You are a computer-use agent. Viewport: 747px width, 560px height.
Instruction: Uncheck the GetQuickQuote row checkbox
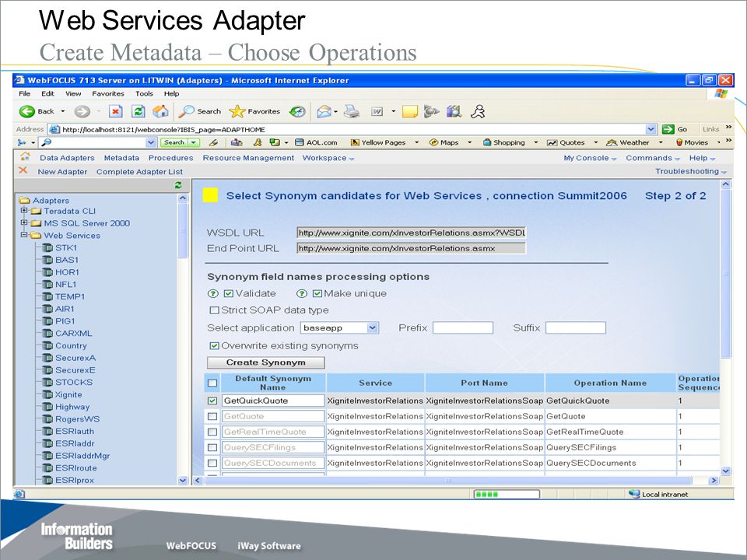point(212,401)
